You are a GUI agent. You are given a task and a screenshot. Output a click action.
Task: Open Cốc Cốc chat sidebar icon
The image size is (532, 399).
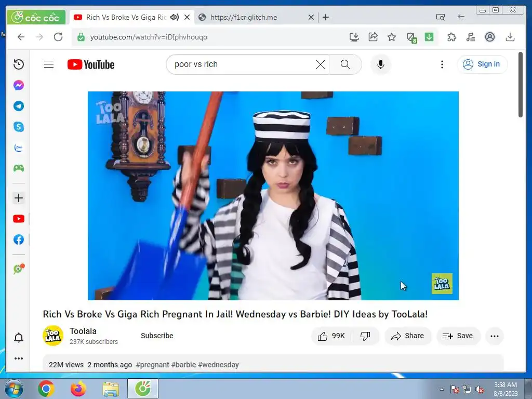(19, 269)
